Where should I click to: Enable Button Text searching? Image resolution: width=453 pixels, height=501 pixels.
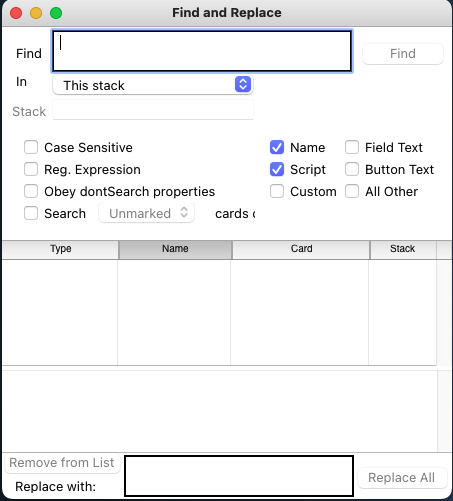352,169
